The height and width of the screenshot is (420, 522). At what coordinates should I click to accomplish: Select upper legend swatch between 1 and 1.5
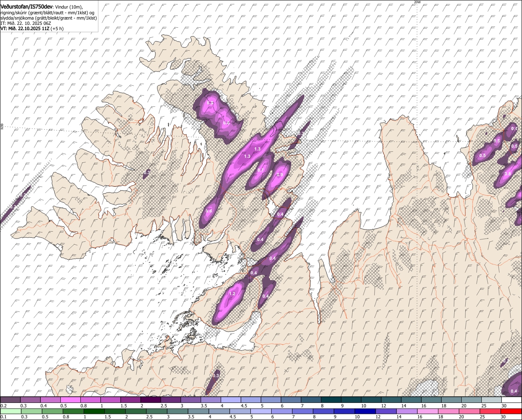111,400
